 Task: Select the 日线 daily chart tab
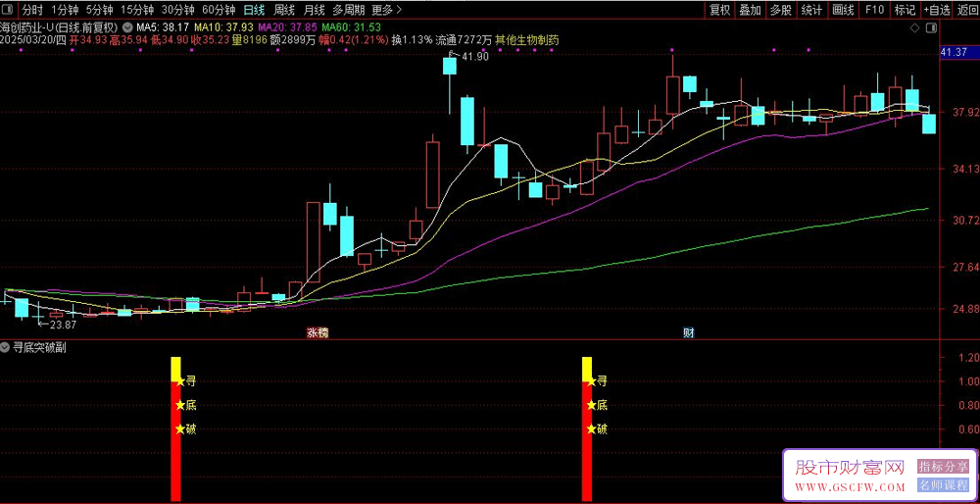pos(254,10)
